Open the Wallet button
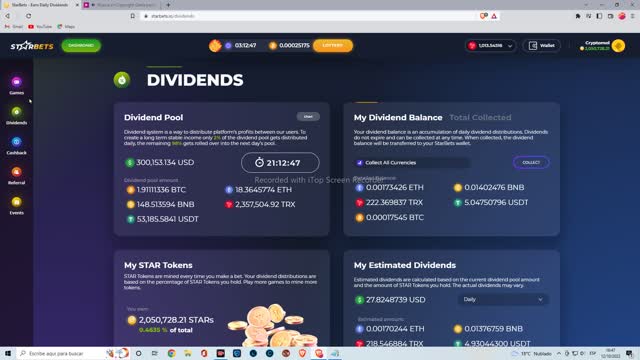The image size is (640, 360). 541,46
